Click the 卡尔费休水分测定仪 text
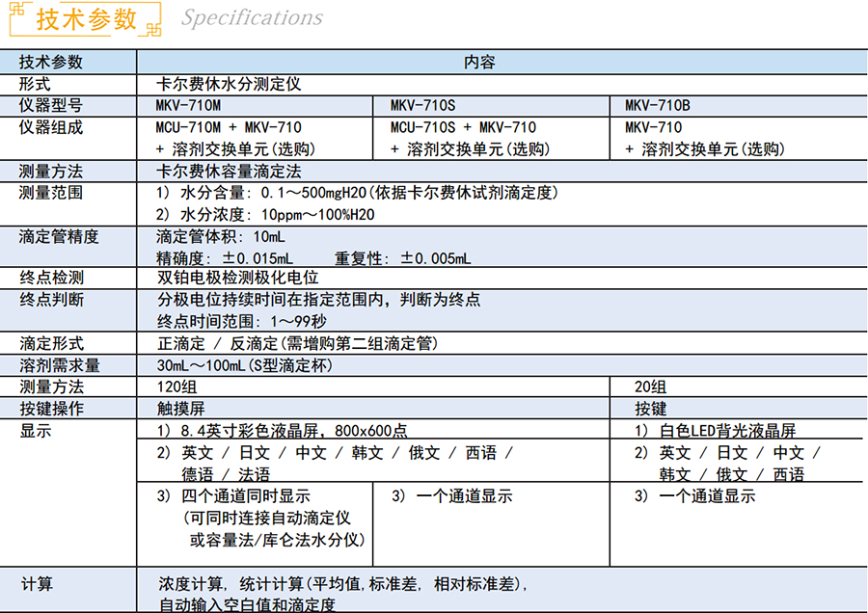868x613 pixels. coord(229,84)
